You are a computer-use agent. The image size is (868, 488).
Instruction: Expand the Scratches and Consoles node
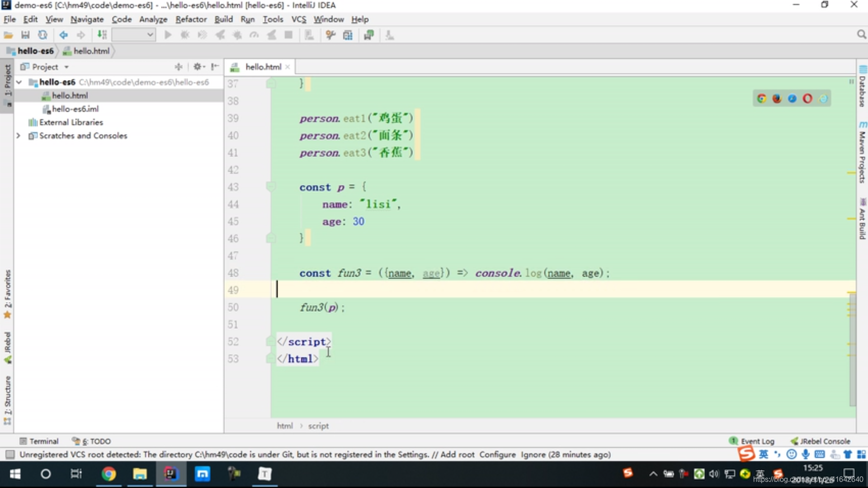tap(19, 136)
